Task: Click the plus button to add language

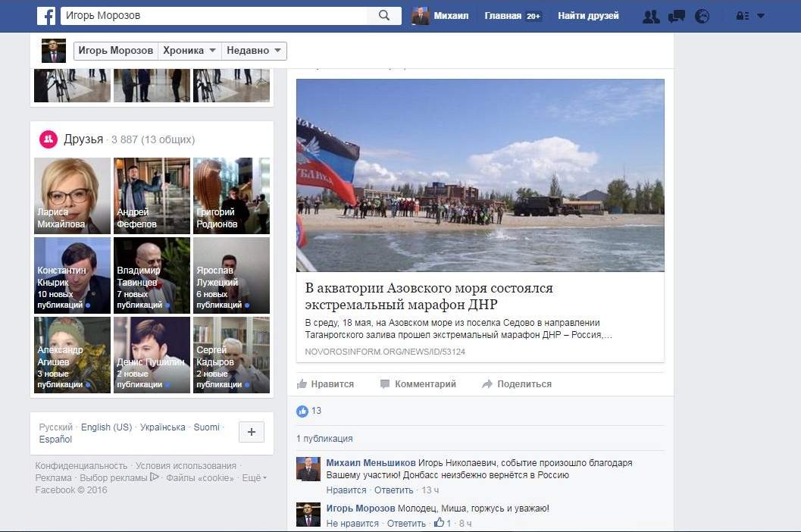Action: tap(252, 432)
